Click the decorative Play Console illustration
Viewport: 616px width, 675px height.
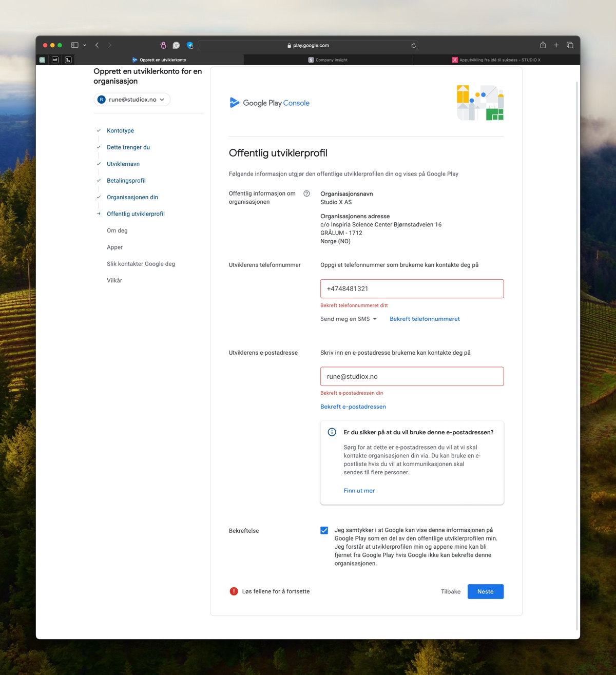pos(480,103)
